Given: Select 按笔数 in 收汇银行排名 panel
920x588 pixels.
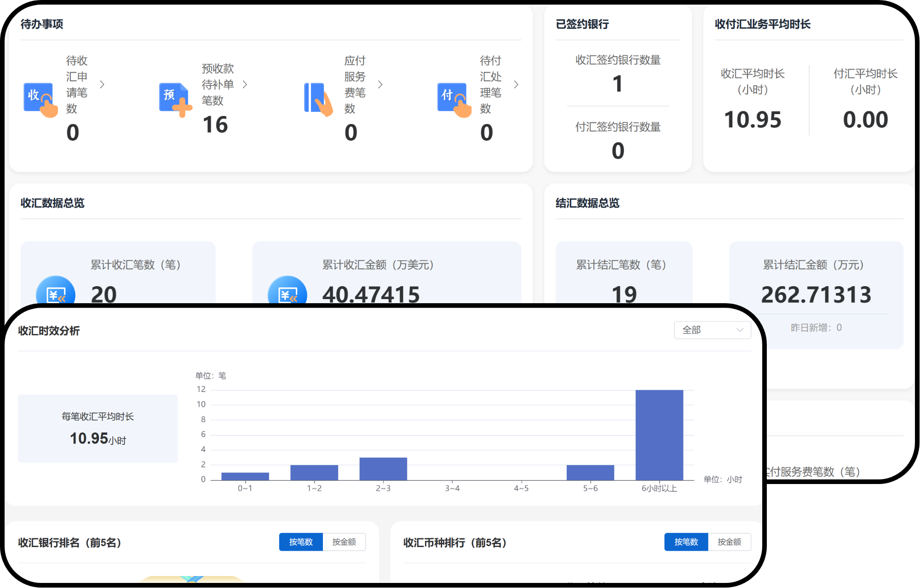Looking at the screenshot, I should coord(301,542).
